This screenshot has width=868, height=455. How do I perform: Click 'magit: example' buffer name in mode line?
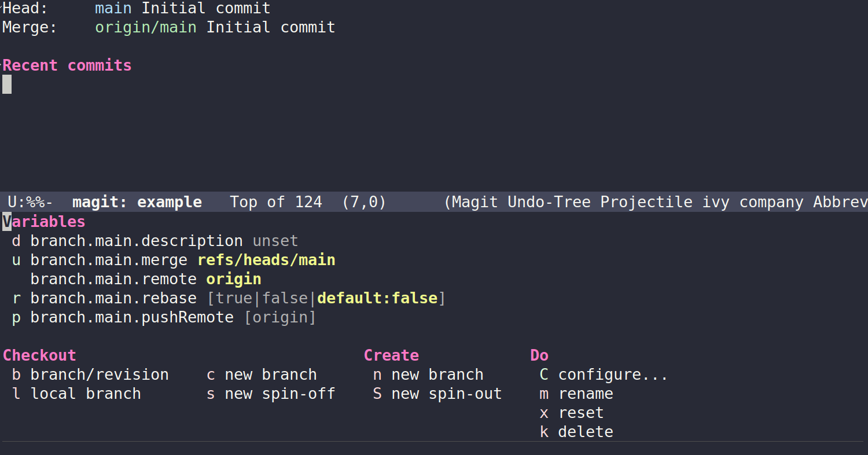137,202
